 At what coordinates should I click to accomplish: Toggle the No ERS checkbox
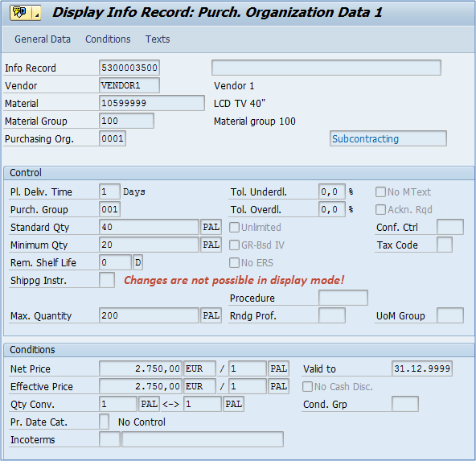click(x=234, y=263)
